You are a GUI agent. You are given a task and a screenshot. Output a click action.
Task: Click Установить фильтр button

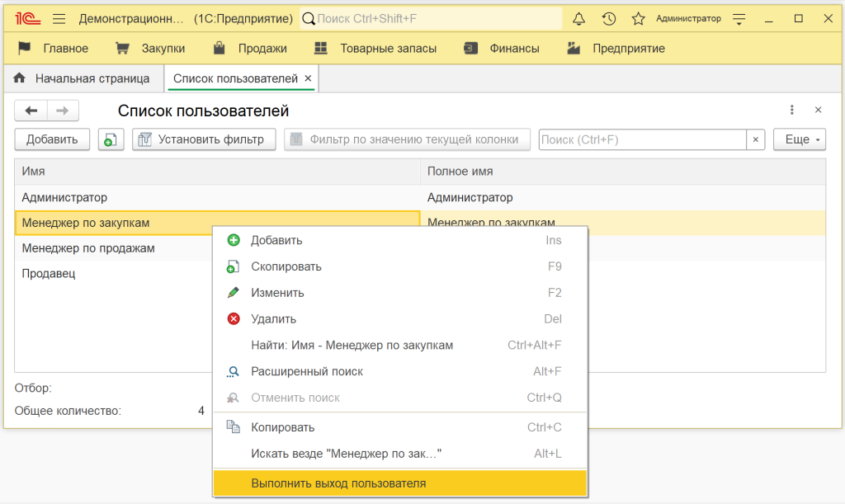coord(205,139)
